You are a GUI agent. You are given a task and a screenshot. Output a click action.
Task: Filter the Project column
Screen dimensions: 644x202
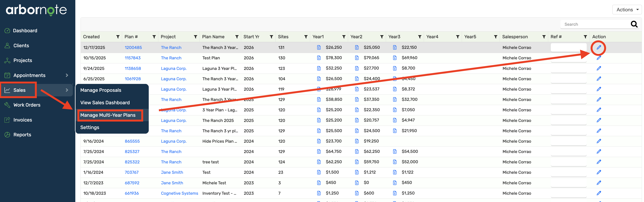[x=195, y=37]
